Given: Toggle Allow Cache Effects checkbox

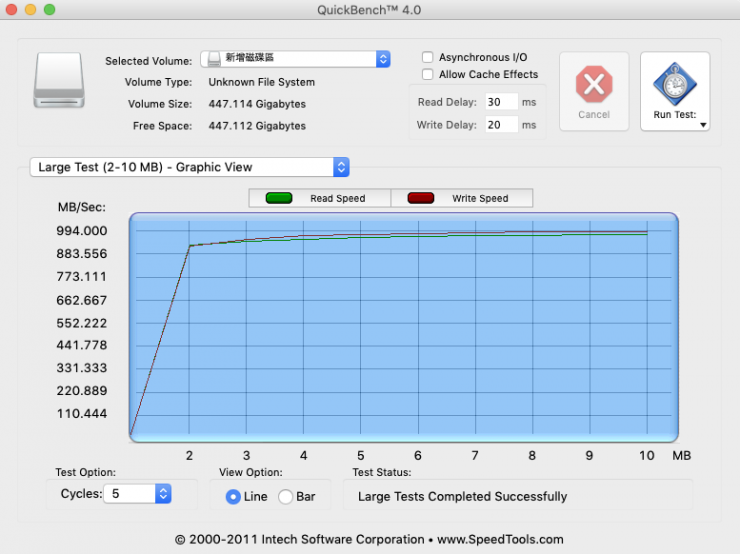Looking at the screenshot, I should click(428, 75).
